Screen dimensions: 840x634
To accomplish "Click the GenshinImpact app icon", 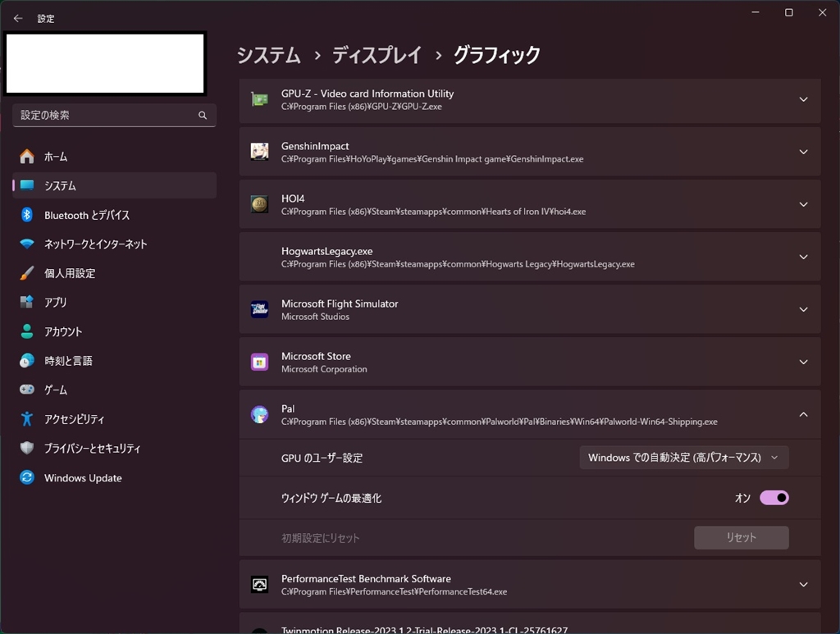I will (260, 152).
